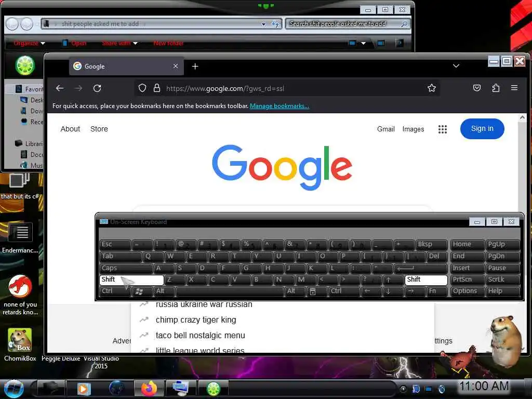Reload the Google page in Firefox
The height and width of the screenshot is (399, 532).
97,88
